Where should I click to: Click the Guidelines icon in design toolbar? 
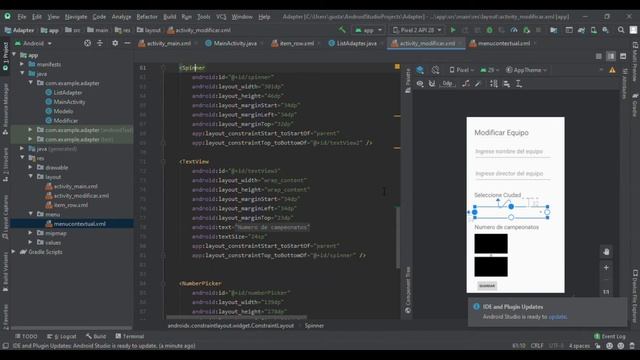tap(519, 84)
